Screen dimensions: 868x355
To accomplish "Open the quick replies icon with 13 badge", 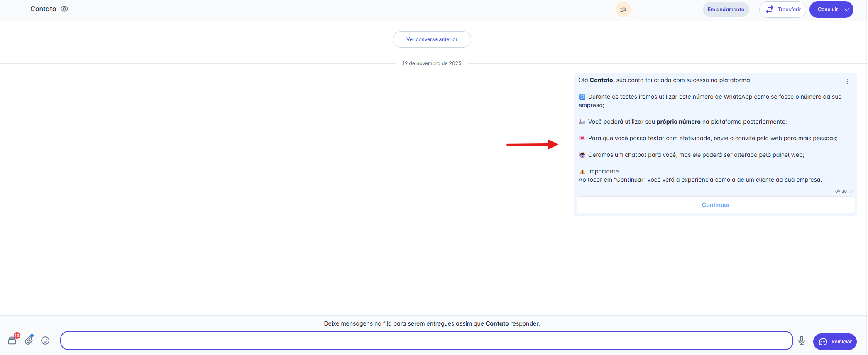I will [x=13, y=340].
